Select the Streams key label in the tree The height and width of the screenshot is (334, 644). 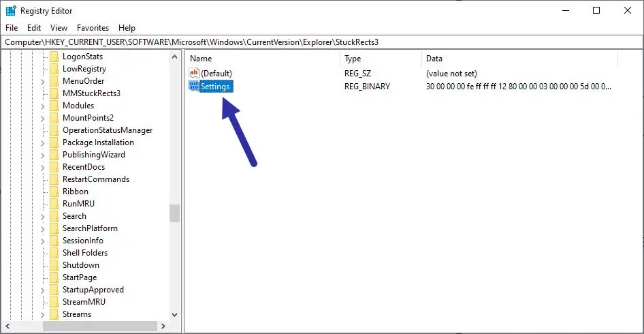tap(77, 314)
